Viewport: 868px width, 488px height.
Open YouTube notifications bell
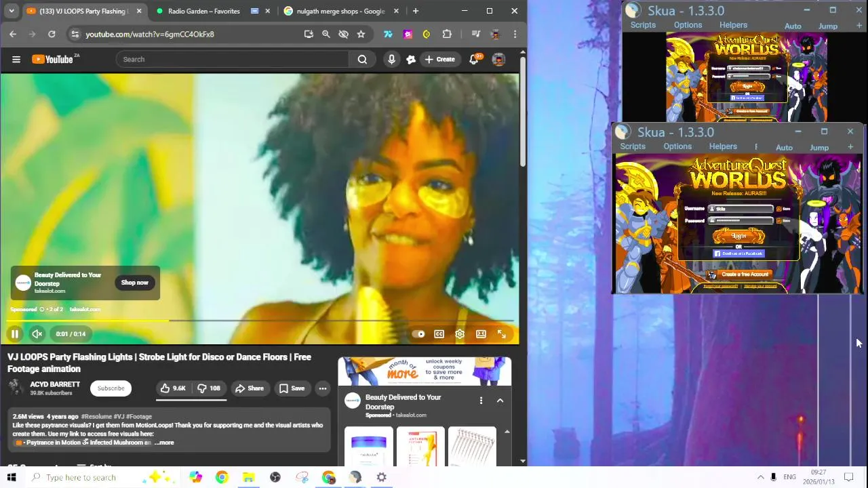[475, 60]
